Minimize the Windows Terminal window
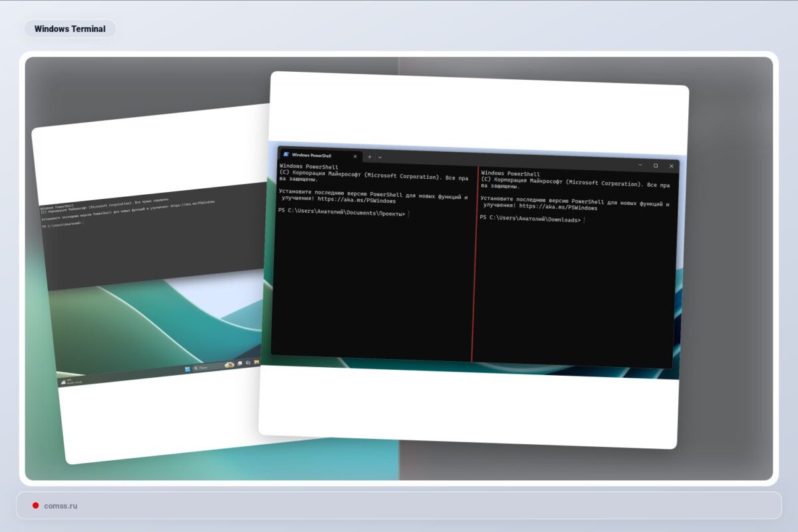 [640, 165]
